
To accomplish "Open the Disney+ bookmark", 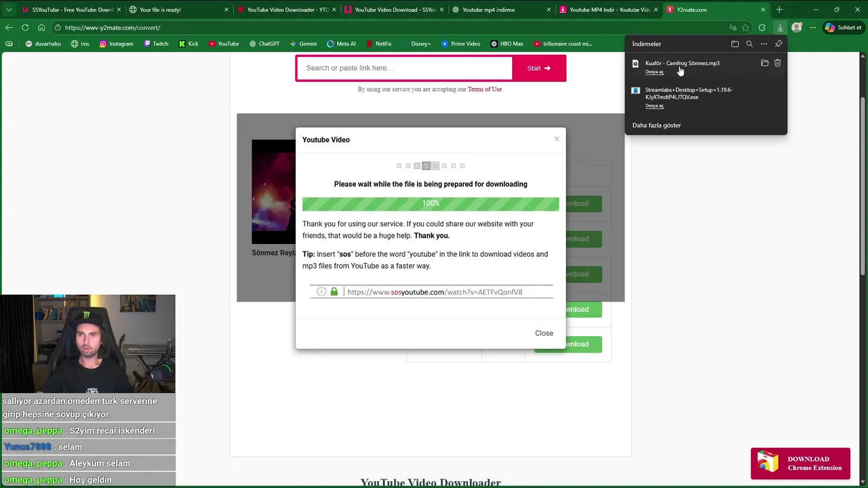I will (416, 44).
